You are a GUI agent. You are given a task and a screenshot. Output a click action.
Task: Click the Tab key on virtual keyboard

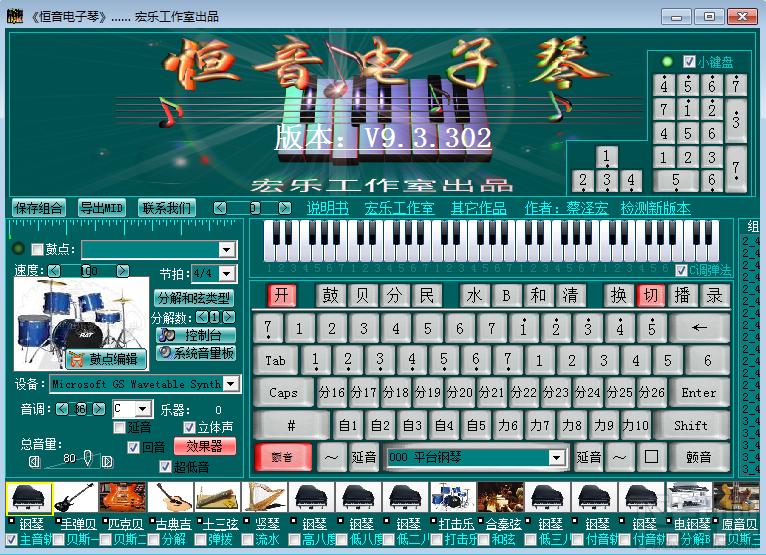coord(275,361)
